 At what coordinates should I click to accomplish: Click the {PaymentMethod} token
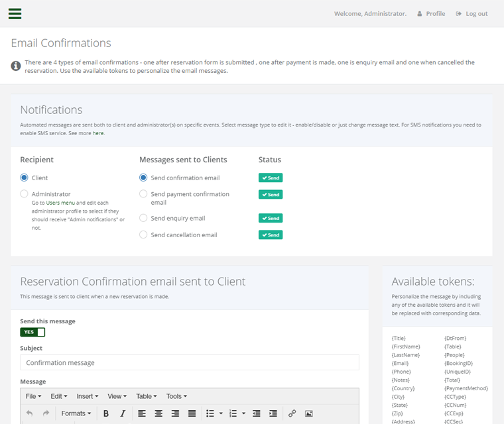coord(466,388)
